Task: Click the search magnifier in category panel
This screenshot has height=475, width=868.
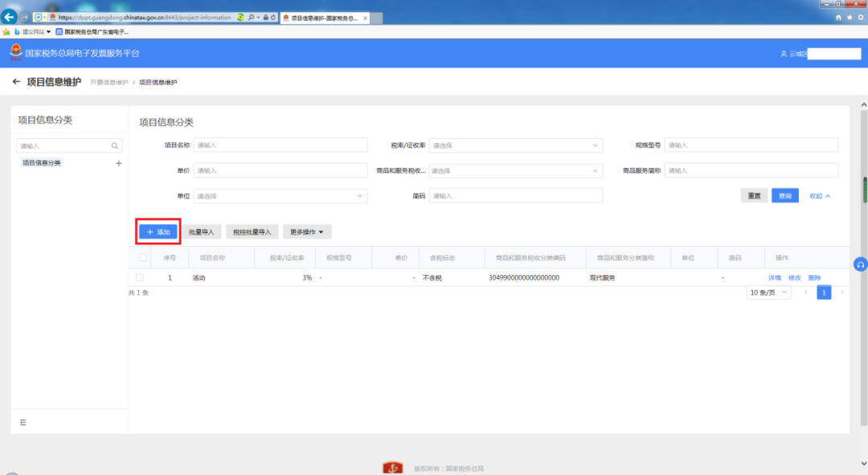Action: 115,146
